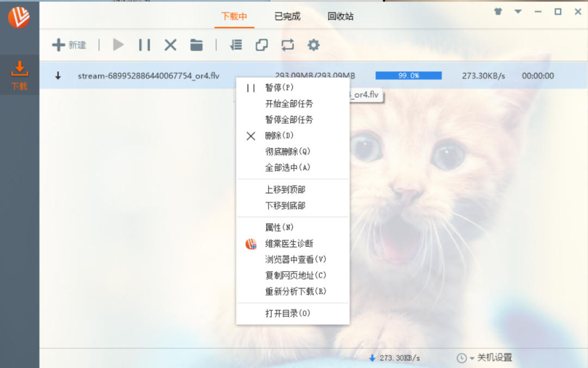Start the selected download with play
Image resolution: width=588 pixels, height=368 pixels.
118,45
